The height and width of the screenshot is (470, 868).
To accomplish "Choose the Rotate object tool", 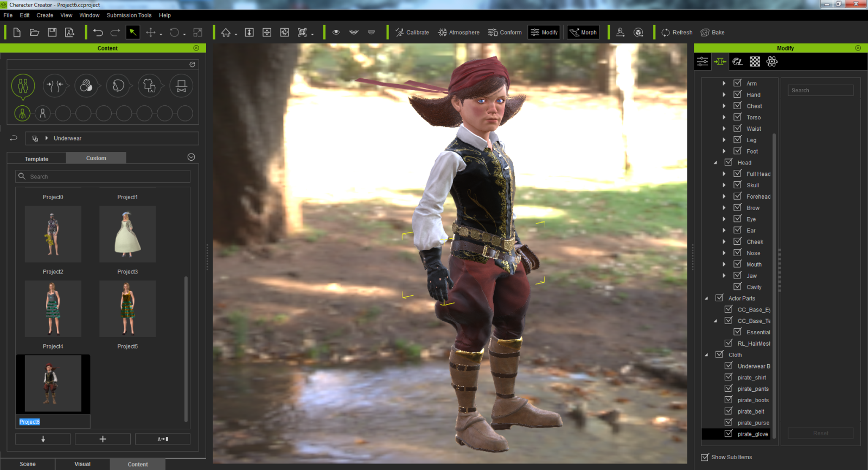I will tap(174, 33).
